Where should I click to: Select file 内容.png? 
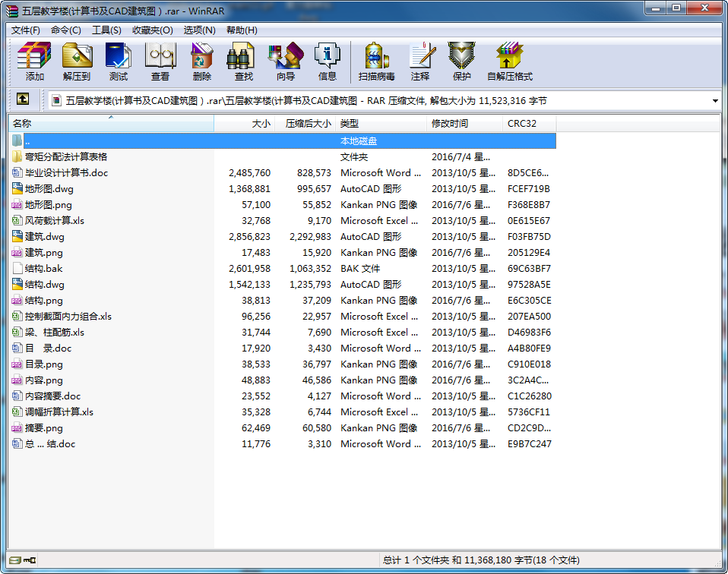[x=43, y=380]
